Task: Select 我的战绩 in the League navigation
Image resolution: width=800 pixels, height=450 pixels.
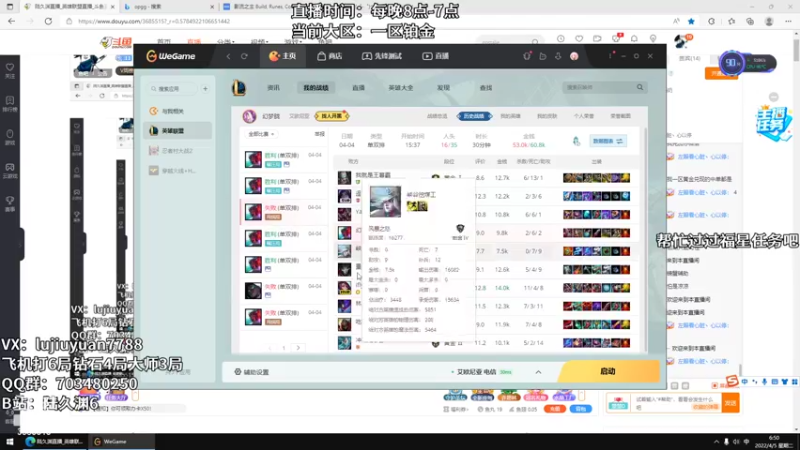Action: 316,88
